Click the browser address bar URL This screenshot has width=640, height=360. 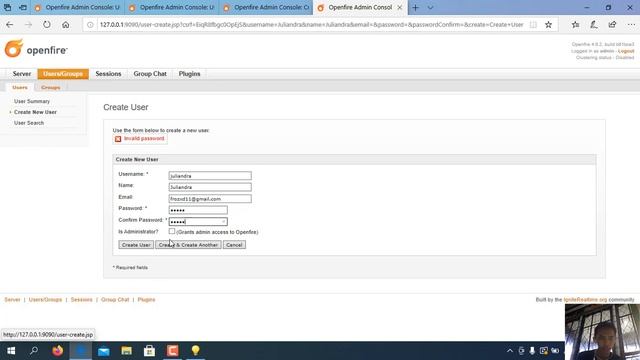311,24
